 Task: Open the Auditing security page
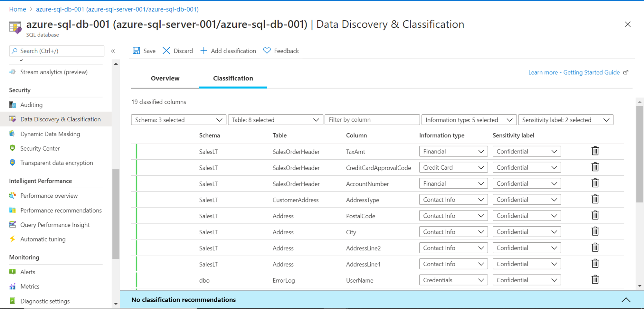(31, 105)
